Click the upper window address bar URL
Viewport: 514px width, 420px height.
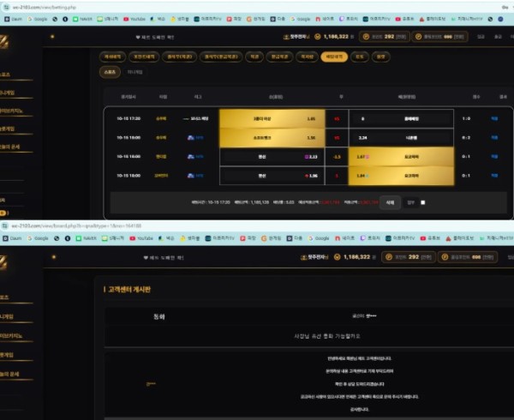click(45, 7)
